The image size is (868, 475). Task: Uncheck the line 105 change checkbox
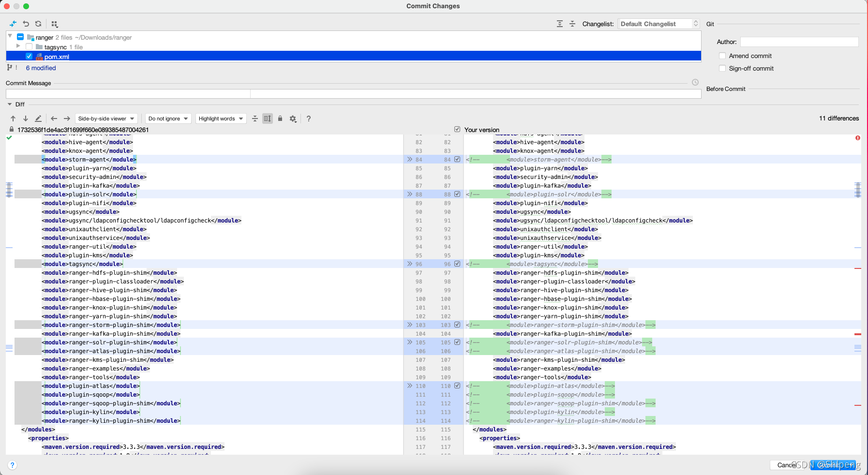[457, 342]
